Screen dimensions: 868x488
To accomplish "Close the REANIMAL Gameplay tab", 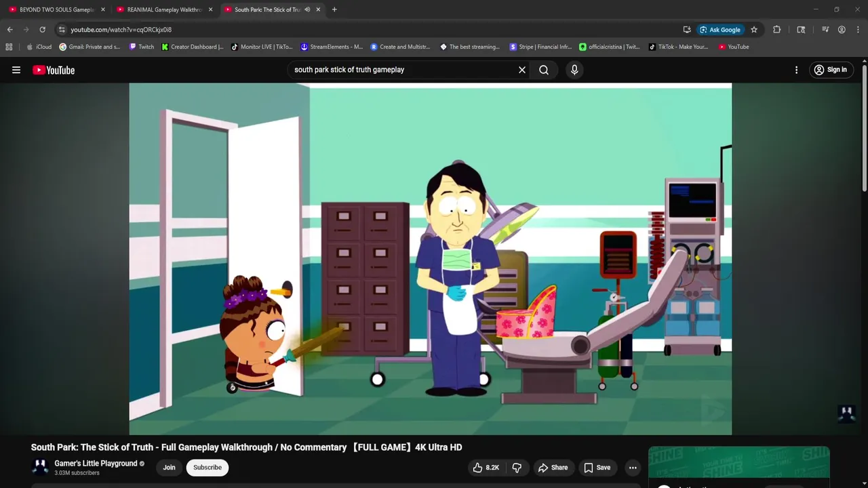I will (210, 9).
